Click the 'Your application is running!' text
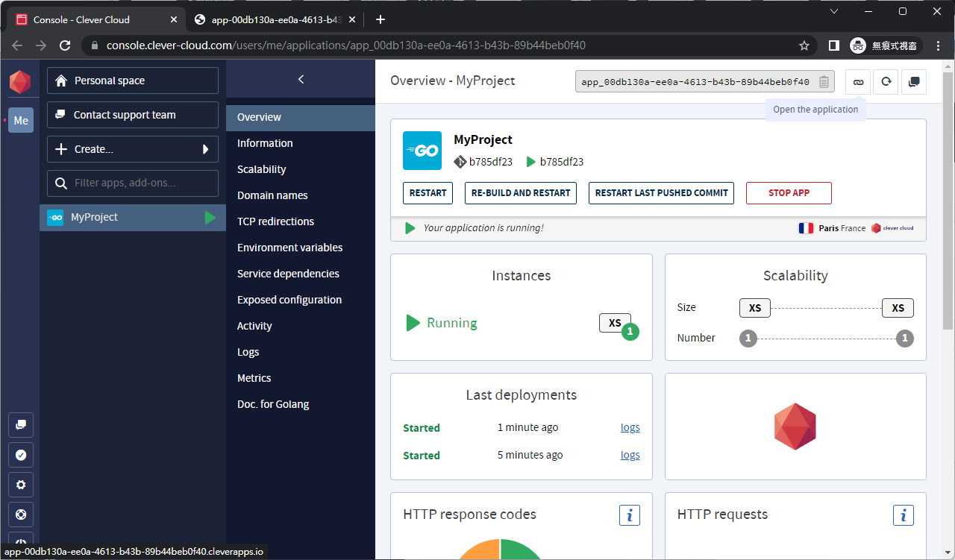This screenshot has height=560, width=955. pyautogui.click(x=483, y=228)
